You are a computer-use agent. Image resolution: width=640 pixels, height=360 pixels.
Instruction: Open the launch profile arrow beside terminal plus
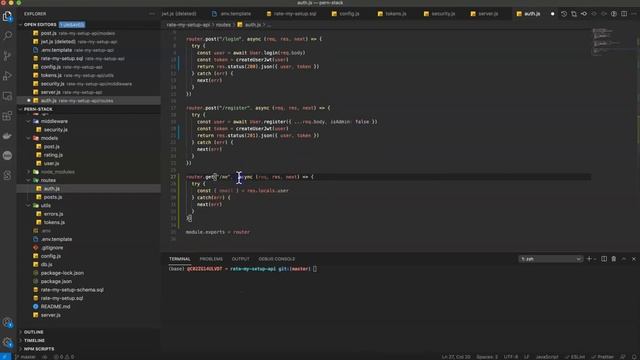(595, 259)
